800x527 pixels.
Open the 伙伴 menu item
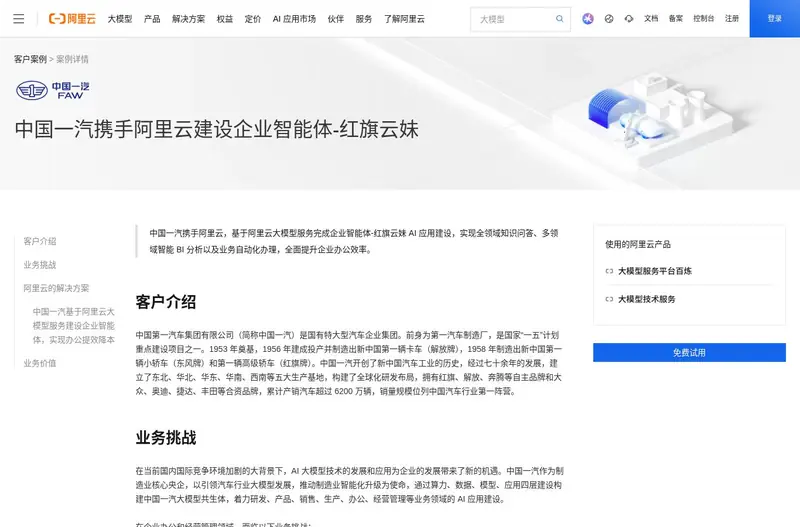tap(336, 19)
